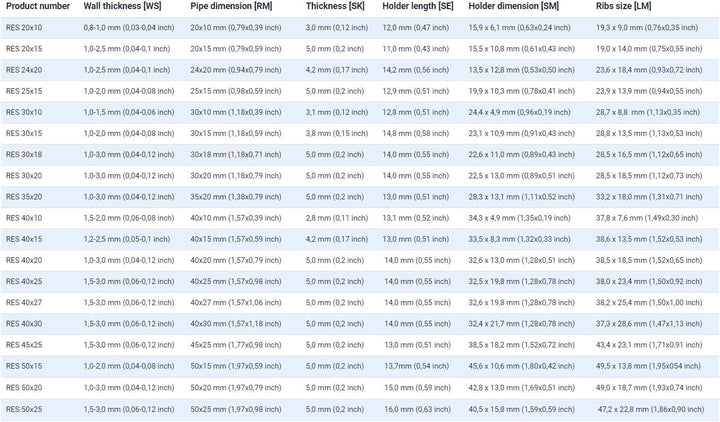
Task: Click ribs size 49,5 x 13,8 mm
Action: tap(648, 366)
